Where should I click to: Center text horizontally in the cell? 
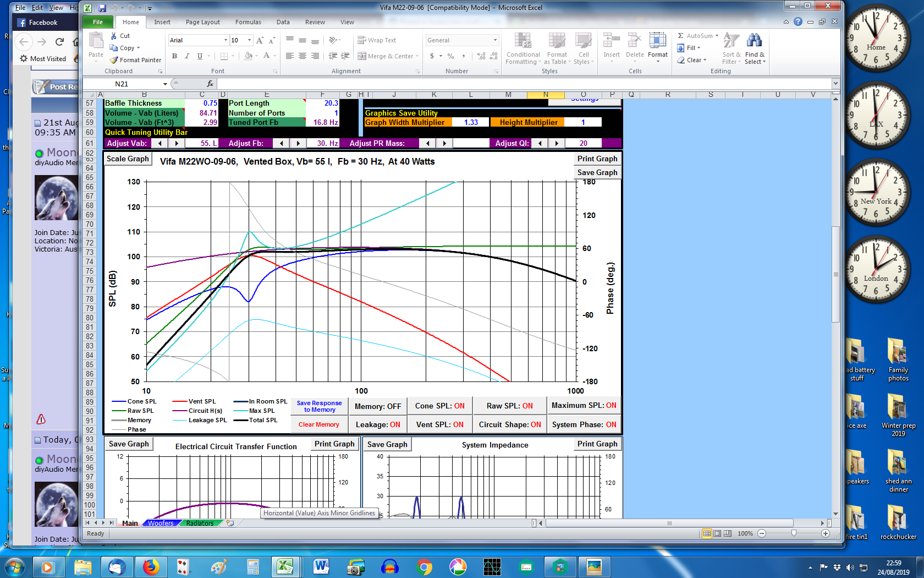tap(302, 56)
